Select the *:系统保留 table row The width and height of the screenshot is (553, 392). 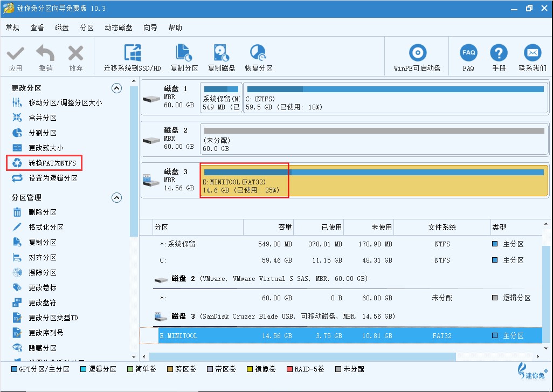point(348,244)
